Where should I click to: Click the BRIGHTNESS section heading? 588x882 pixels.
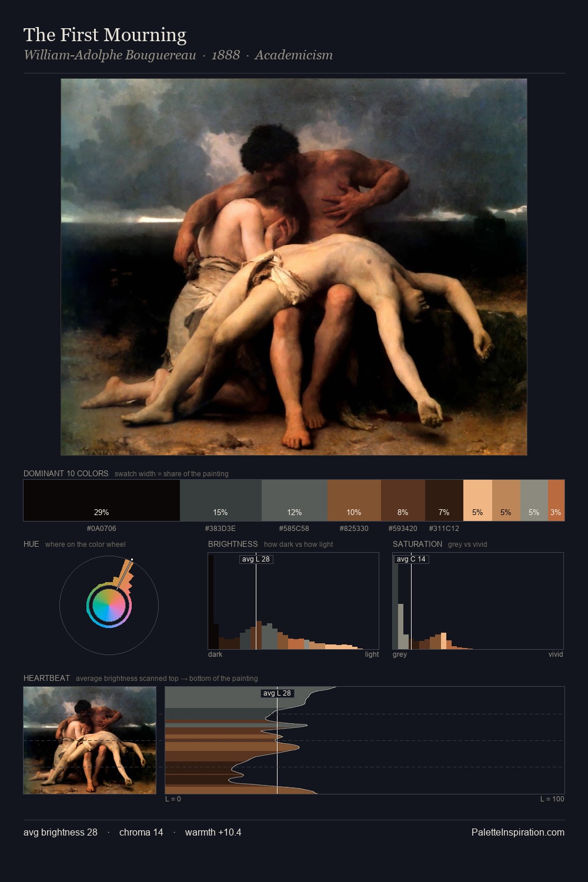tap(233, 544)
